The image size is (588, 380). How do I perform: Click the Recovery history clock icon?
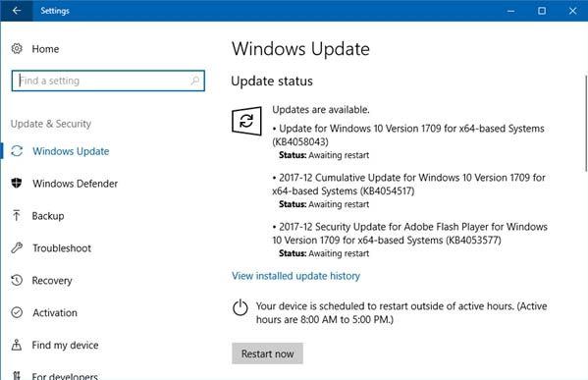click(17, 280)
